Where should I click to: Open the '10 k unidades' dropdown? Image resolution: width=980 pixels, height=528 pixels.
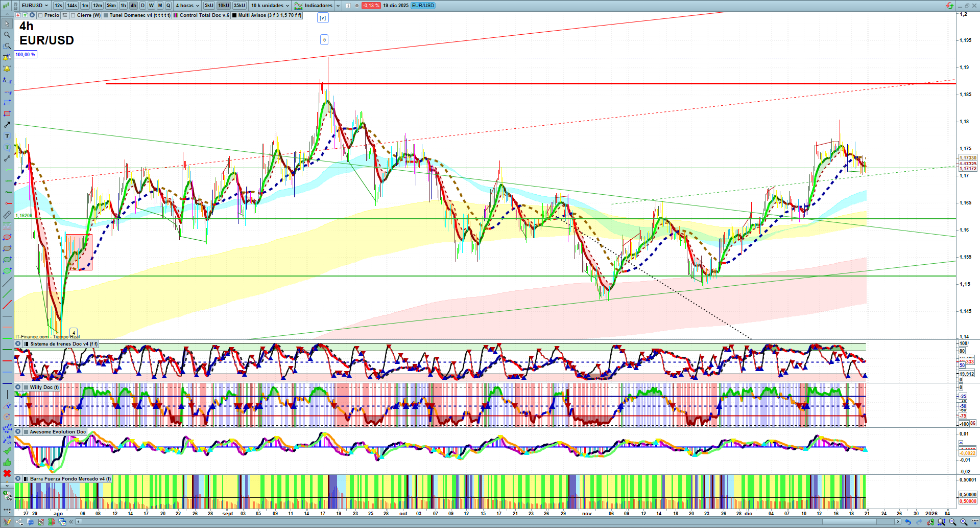tap(270, 6)
